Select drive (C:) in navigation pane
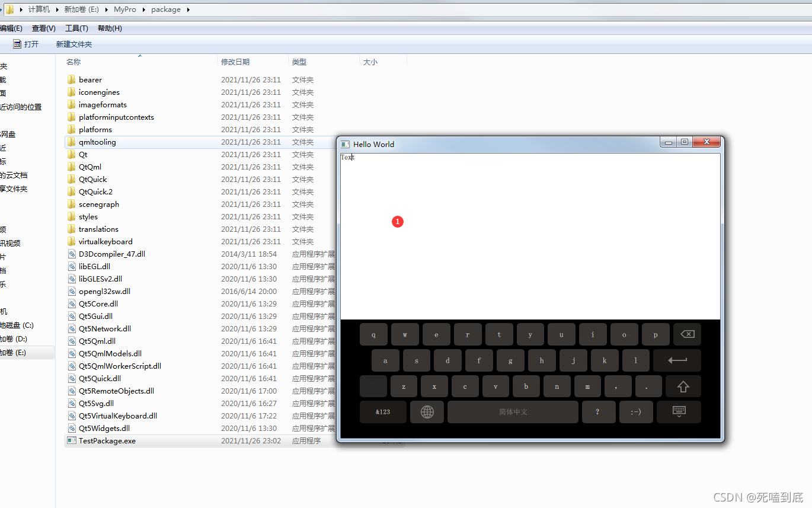 pyautogui.click(x=17, y=325)
